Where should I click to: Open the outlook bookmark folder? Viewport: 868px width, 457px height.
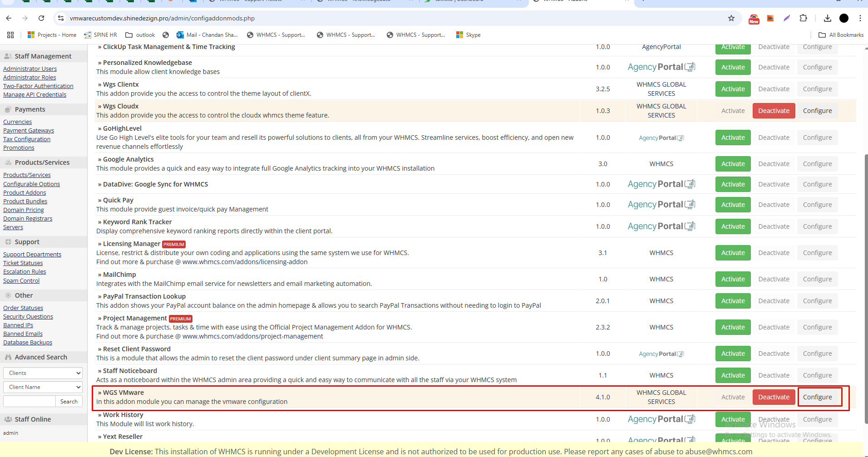[140, 35]
